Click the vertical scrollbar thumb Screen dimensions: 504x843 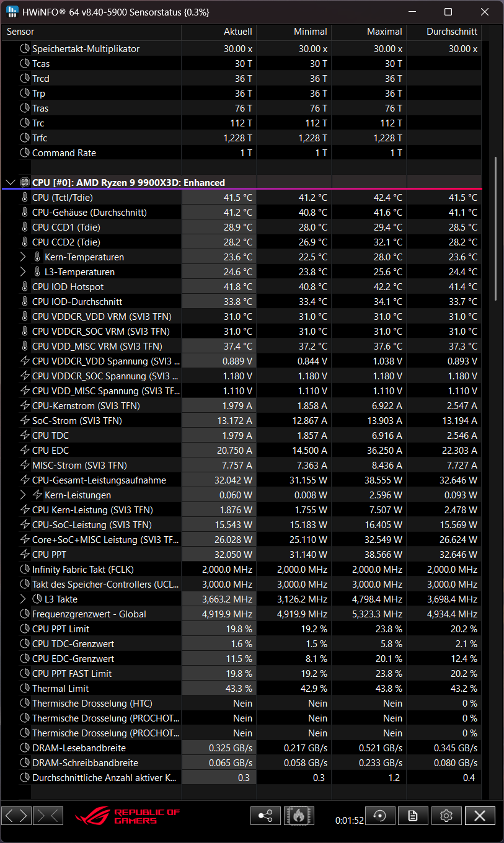coord(495,229)
